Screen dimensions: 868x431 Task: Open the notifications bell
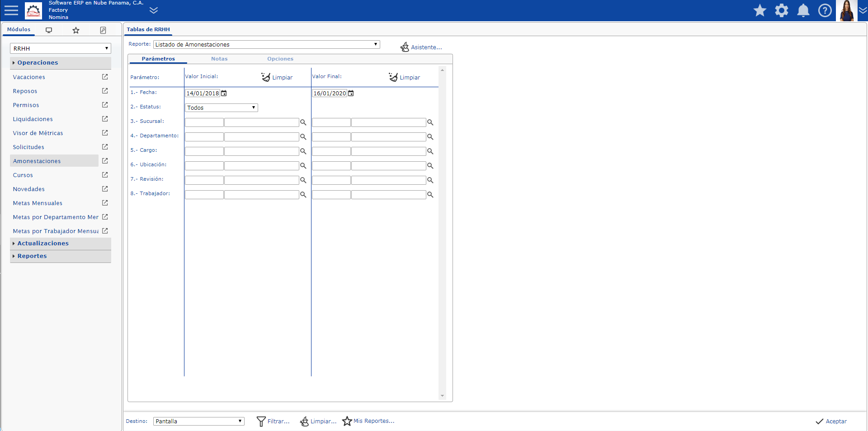[x=803, y=10]
